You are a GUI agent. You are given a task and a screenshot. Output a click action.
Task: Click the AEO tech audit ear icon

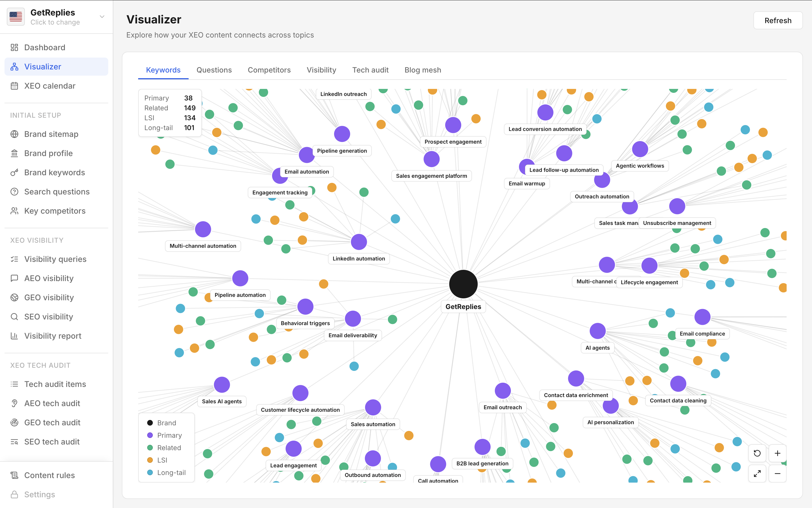pos(14,403)
